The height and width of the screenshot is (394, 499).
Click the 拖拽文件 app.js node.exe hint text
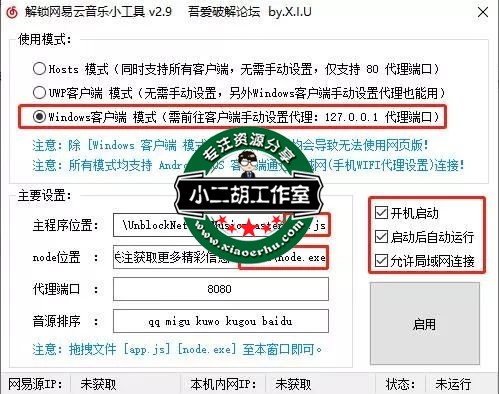[x=177, y=349]
